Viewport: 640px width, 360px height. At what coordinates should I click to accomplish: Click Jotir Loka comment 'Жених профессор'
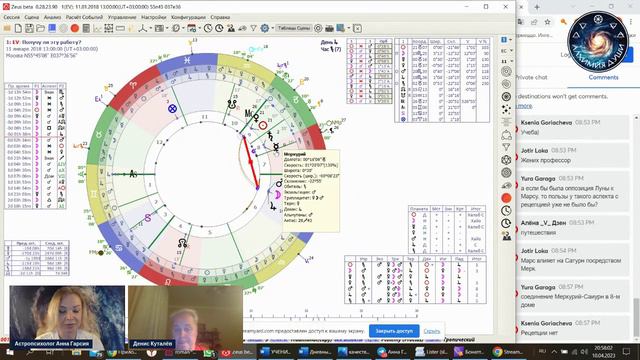click(573, 156)
